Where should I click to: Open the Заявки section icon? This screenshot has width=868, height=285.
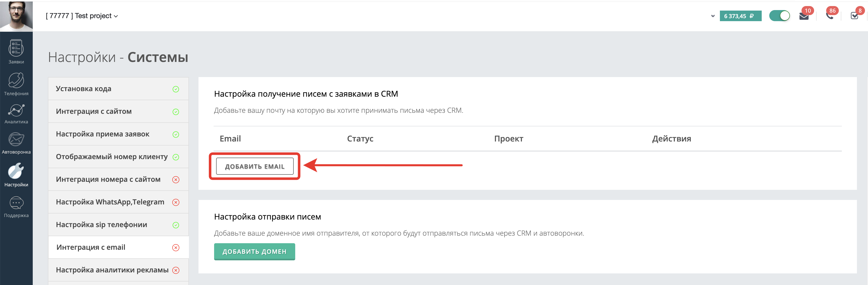[16, 48]
